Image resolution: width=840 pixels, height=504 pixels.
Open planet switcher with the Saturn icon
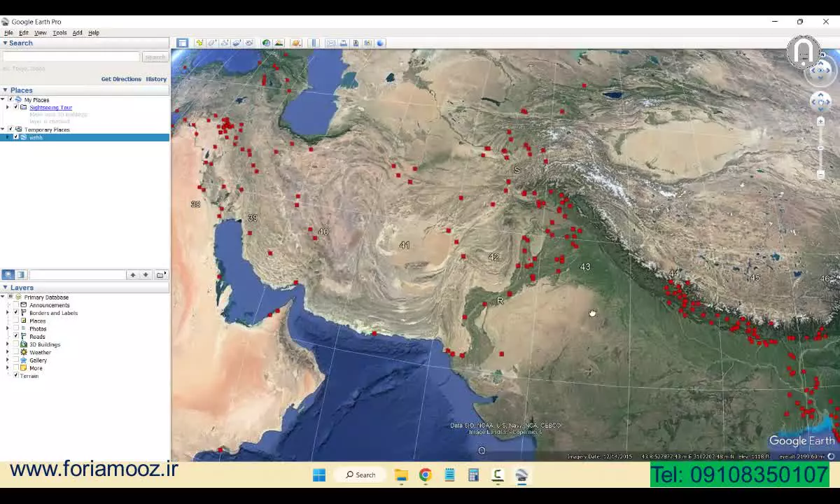coord(295,43)
